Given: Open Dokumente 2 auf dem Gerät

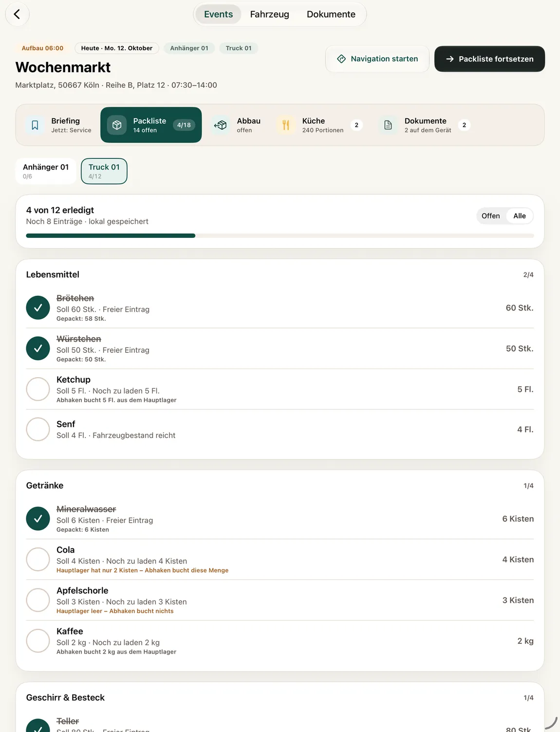Looking at the screenshot, I should (425, 125).
